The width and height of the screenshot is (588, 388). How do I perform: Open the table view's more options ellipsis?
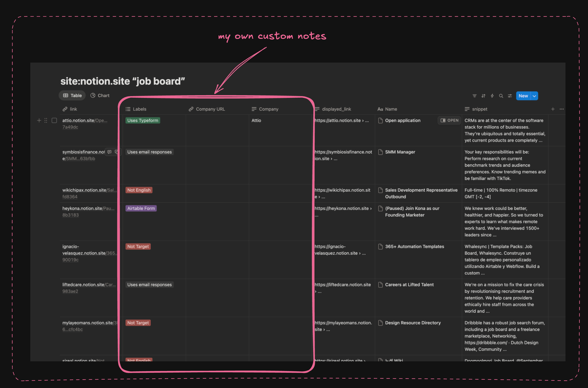(561, 109)
